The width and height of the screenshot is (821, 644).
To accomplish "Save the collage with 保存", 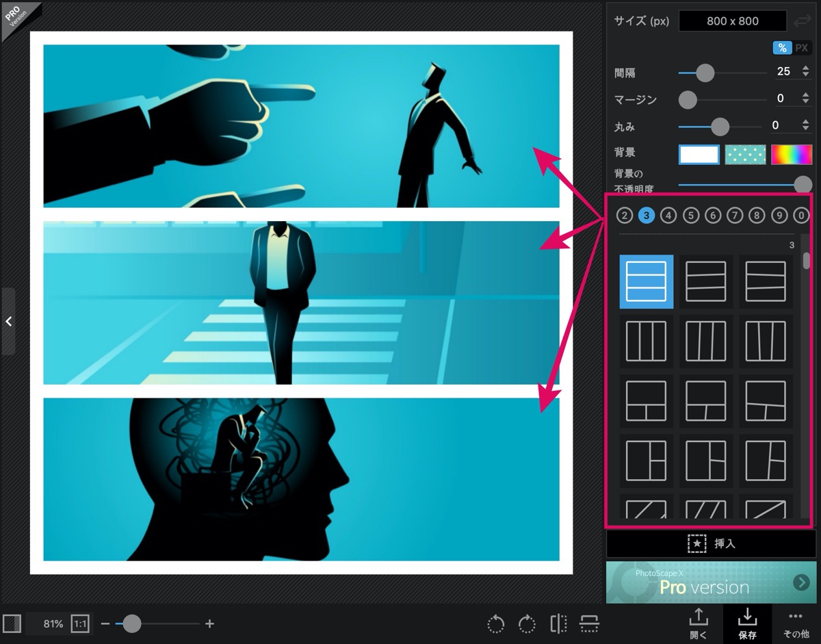I will point(747,623).
